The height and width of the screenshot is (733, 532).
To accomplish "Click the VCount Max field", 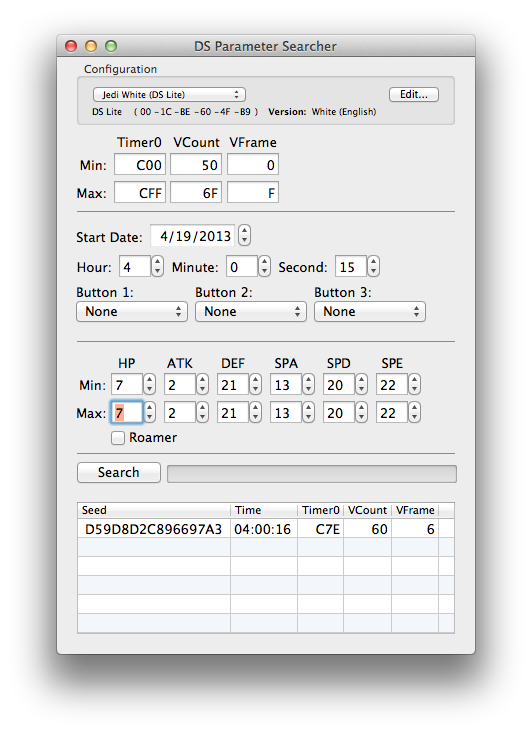I will 196,193.
